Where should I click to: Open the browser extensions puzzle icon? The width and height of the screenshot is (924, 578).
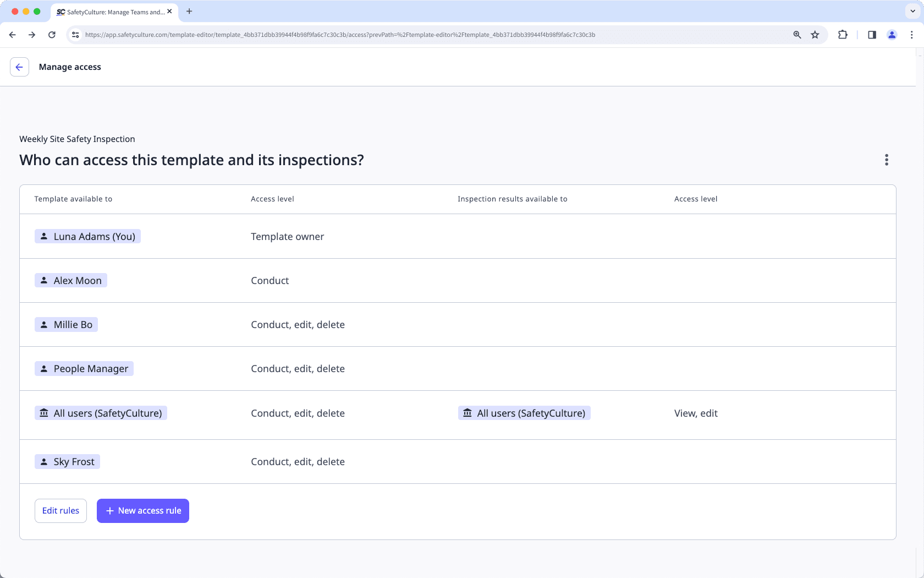pos(842,35)
